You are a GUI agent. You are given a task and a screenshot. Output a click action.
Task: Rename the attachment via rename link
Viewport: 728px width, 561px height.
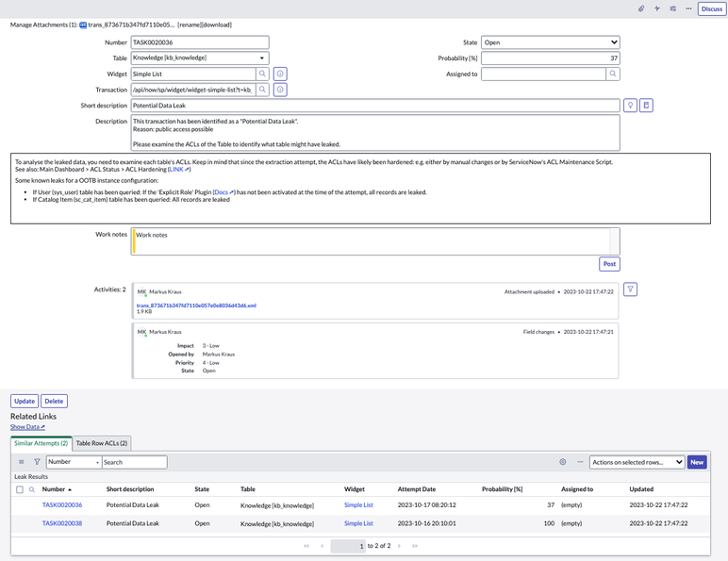pos(189,25)
